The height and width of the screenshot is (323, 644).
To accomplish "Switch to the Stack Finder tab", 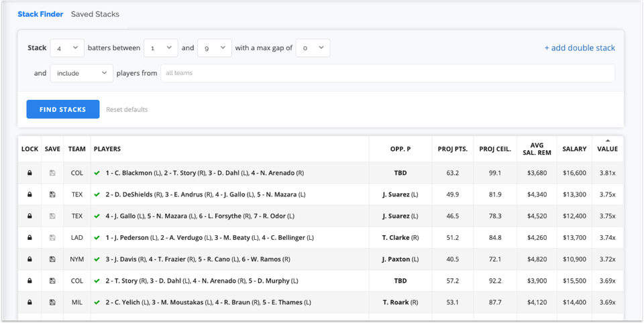I will pos(40,14).
